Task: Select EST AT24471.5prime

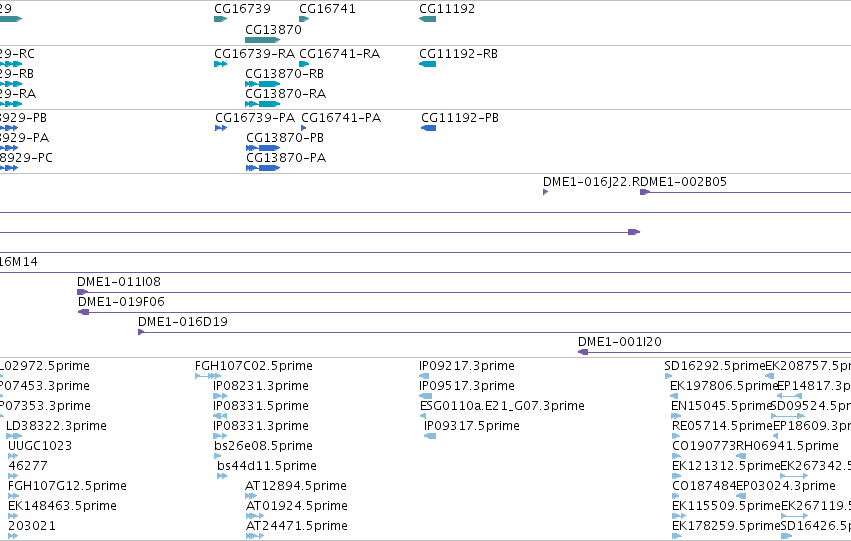Action: [297, 526]
